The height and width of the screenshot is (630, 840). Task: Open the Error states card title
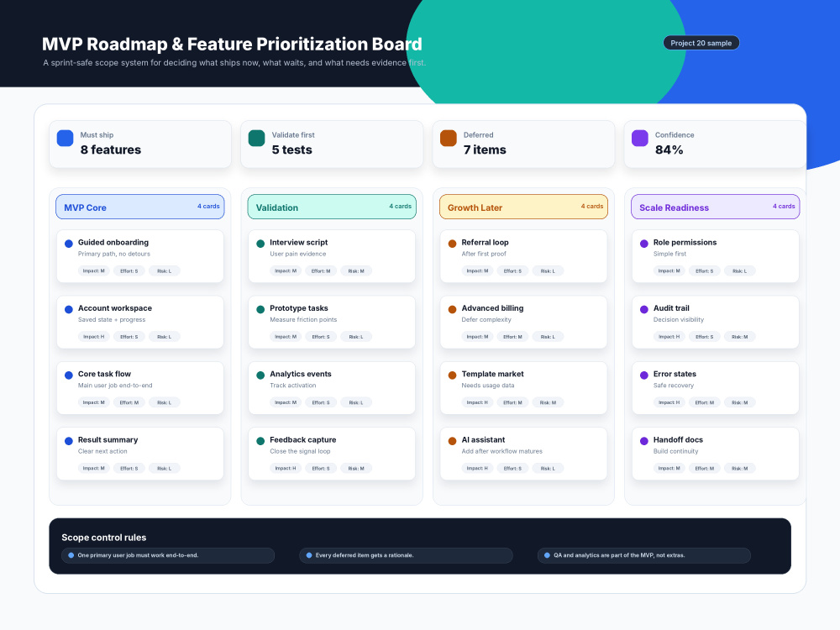click(675, 374)
